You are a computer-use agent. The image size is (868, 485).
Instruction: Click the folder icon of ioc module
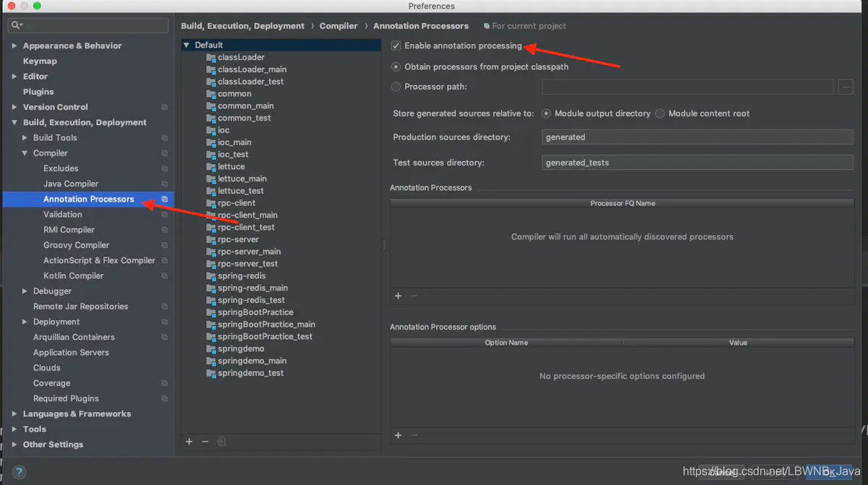pyautogui.click(x=211, y=130)
